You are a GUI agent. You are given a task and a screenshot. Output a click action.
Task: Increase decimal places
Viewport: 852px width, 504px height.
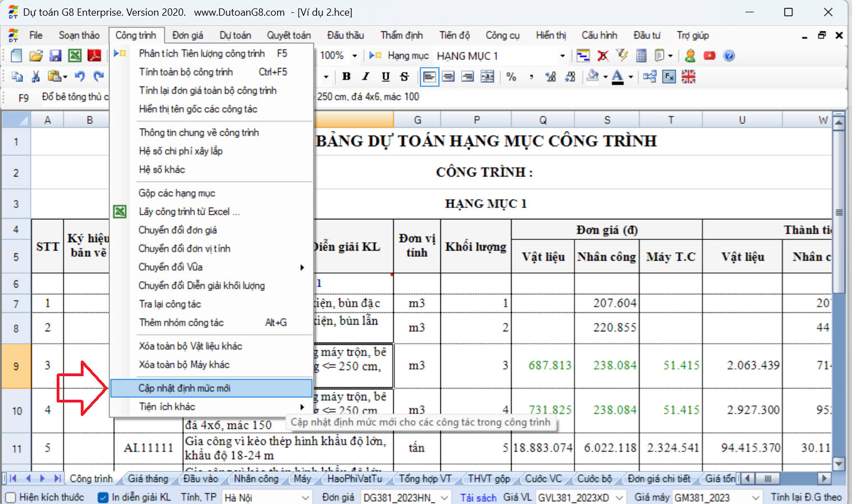551,76
